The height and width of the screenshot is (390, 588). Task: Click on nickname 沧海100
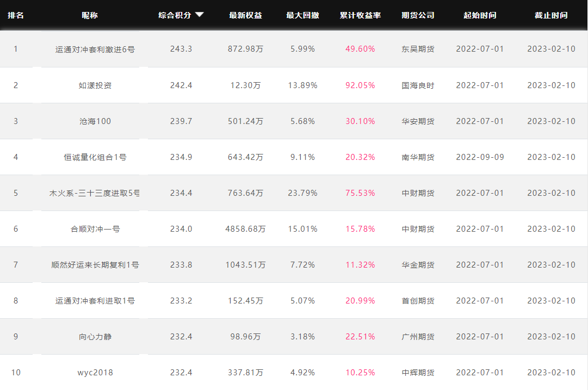coord(95,121)
